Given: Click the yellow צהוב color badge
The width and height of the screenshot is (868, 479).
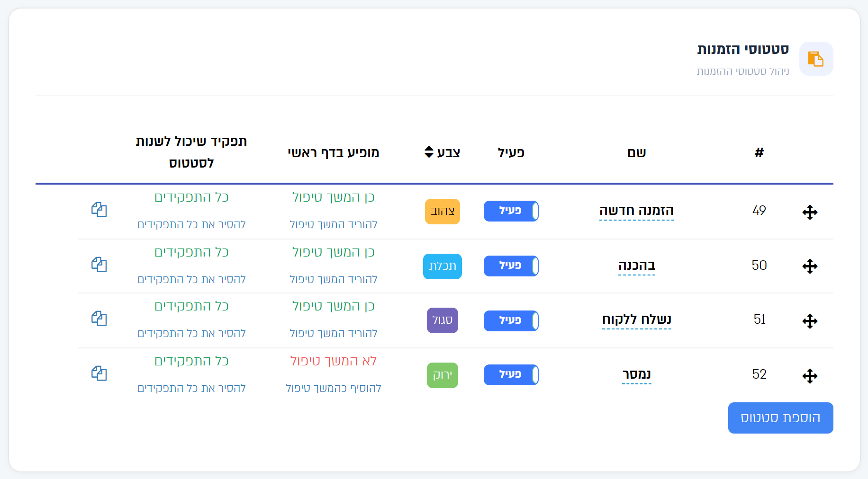Looking at the screenshot, I should pos(443,212).
